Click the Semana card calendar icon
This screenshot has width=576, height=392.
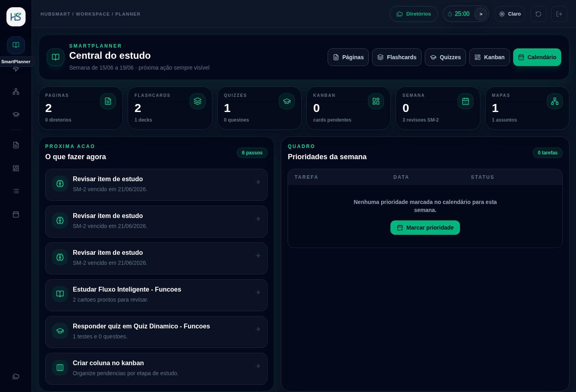(466, 101)
